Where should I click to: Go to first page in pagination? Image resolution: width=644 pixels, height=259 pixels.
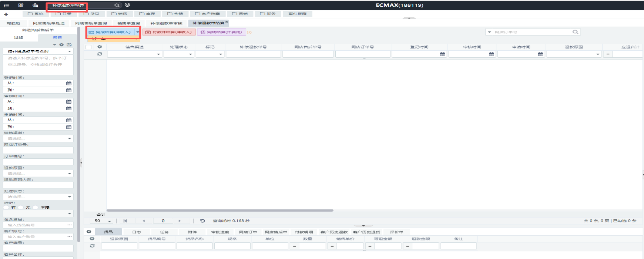pyautogui.click(x=125, y=221)
